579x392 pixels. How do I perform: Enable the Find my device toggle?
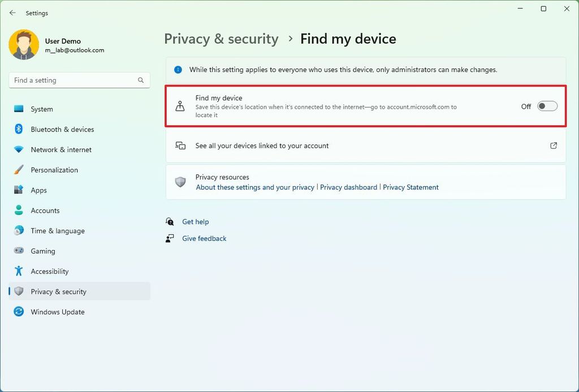pyautogui.click(x=547, y=106)
